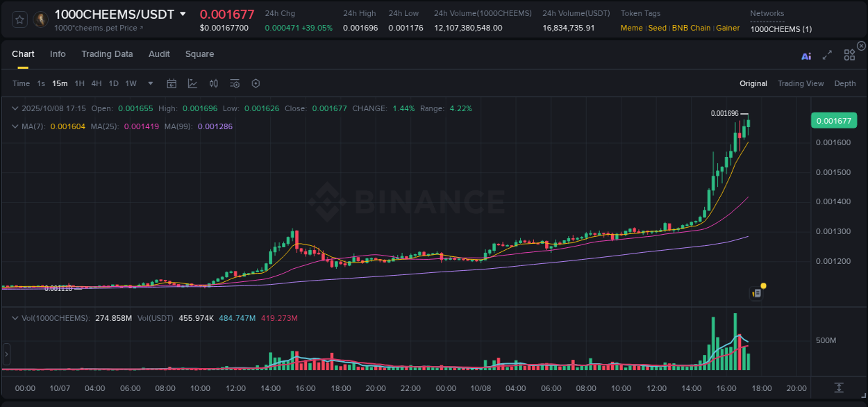Open the Audit tab
The height and width of the screenshot is (407, 868).
[x=159, y=54]
